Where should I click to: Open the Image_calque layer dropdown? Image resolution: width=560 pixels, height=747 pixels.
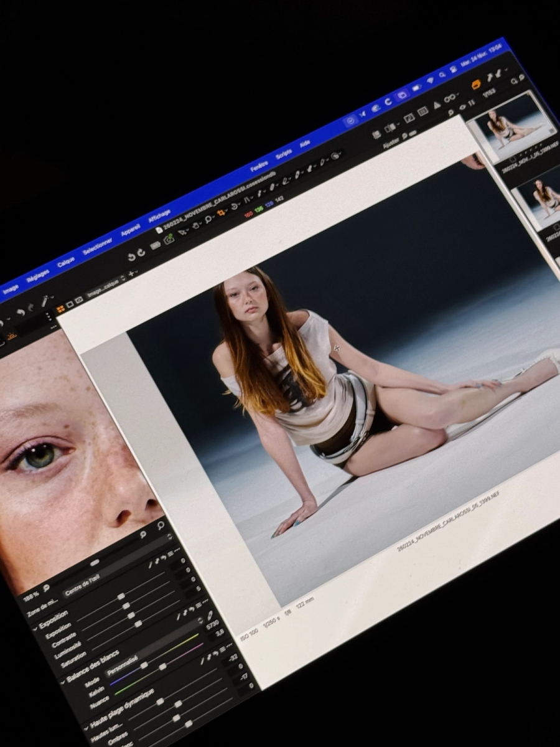click(x=105, y=286)
